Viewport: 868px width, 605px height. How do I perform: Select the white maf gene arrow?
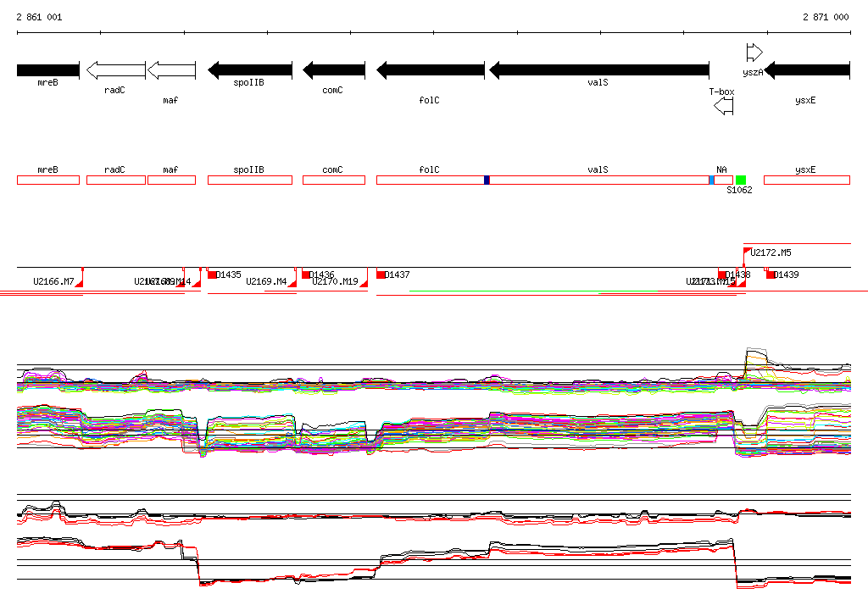pos(171,70)
